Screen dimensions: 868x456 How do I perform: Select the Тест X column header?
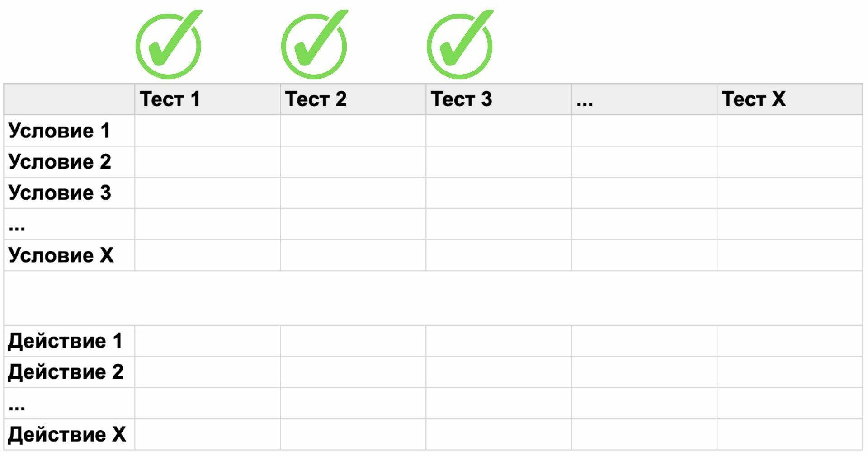point(753,99)
